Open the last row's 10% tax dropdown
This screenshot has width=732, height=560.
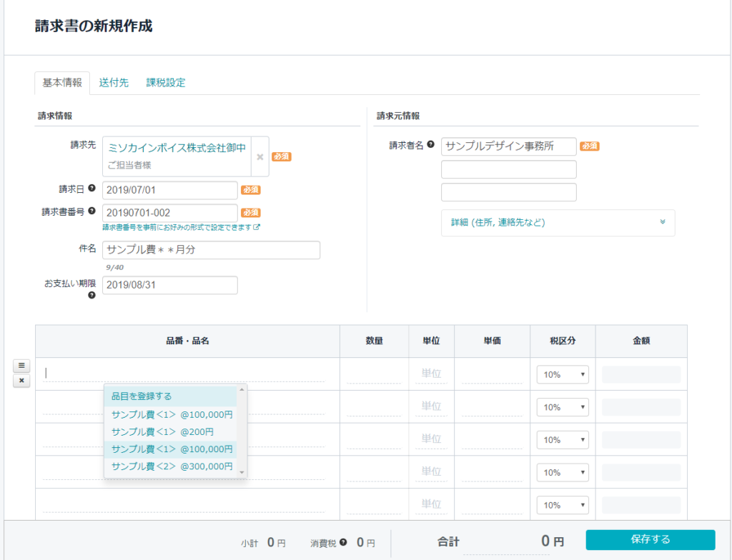click(x=563, y=506)
